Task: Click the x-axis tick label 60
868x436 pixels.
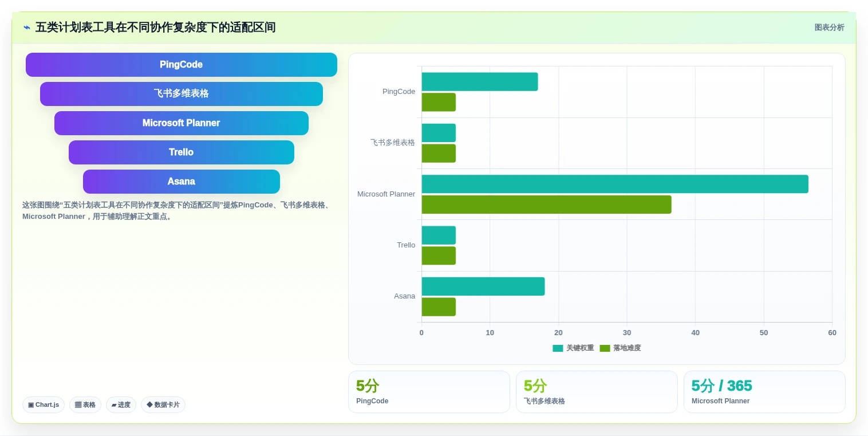Action: click(x=832, y=333)
